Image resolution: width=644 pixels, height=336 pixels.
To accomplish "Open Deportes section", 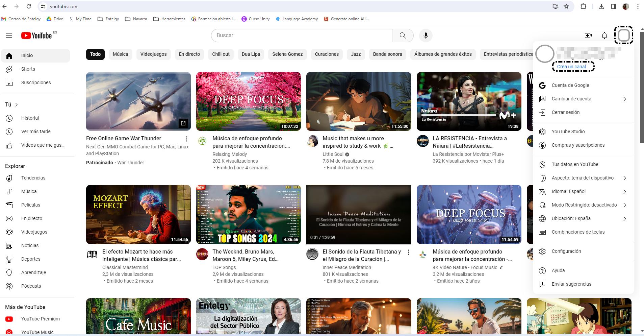I will coord(35,259).
